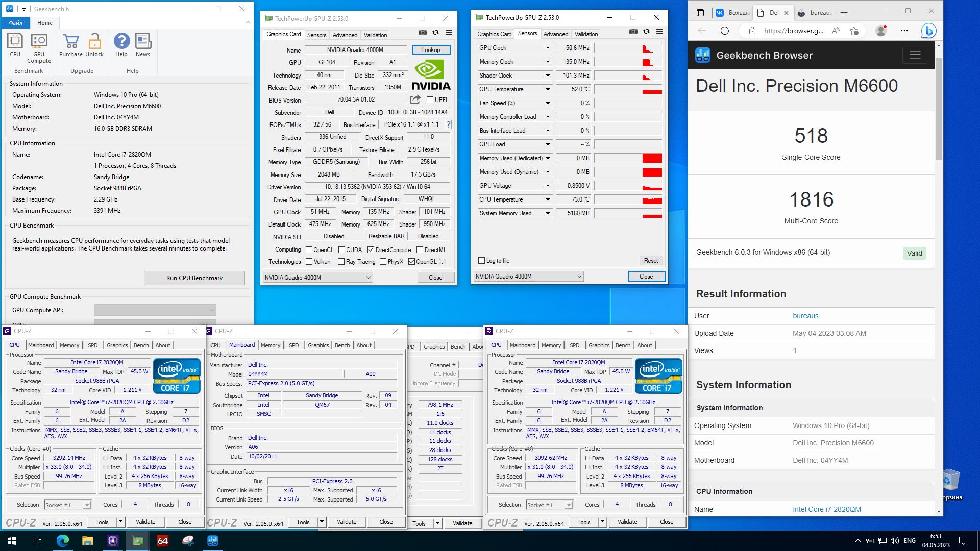The height and width of the screenshot is (551, 980).
Task: Click Reset button in GPU-Z Sensors
Action: (x=651, y=261)
